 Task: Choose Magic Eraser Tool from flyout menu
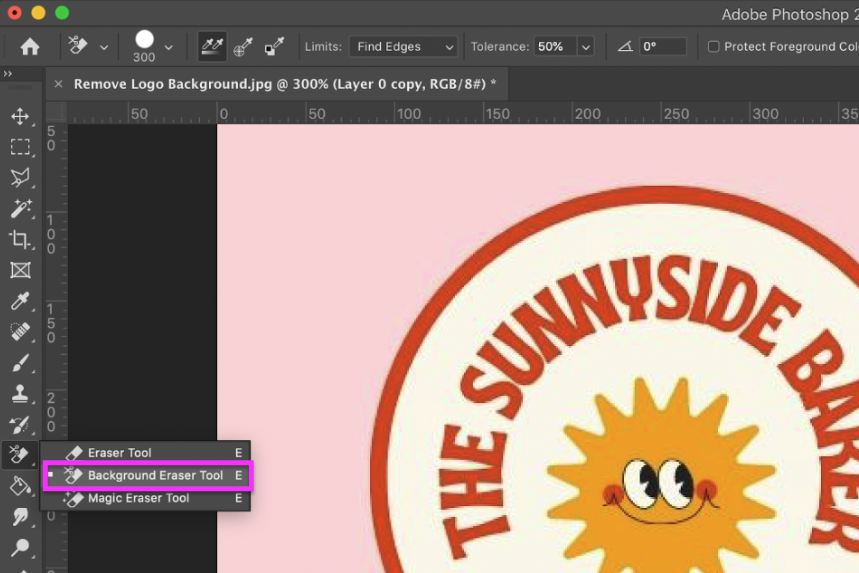coord(146,498)
